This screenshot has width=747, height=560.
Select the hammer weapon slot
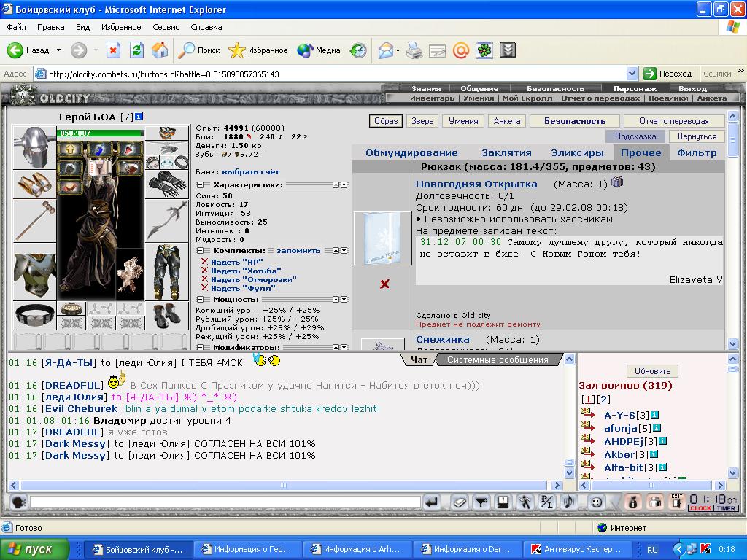pyautogui.click(x=34, y=221)
